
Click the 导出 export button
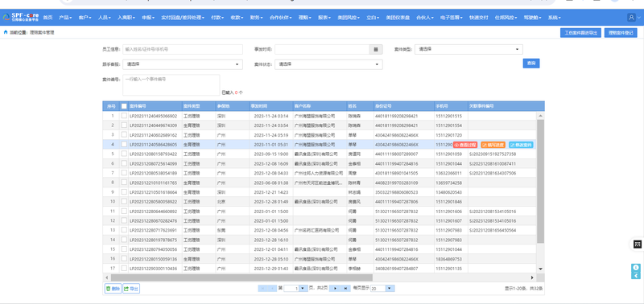(131, 289)
